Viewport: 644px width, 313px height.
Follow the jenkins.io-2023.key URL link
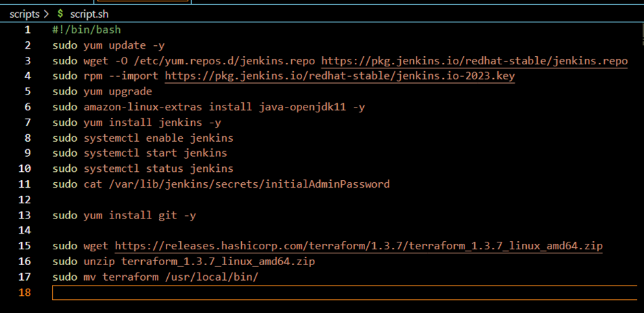pos(339,76)
